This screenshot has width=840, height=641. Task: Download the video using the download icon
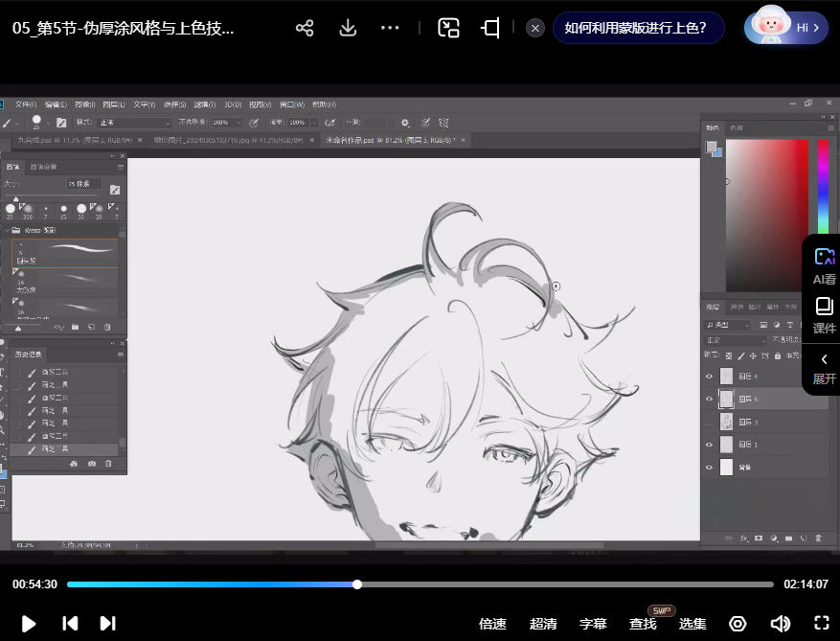point(348,28)
